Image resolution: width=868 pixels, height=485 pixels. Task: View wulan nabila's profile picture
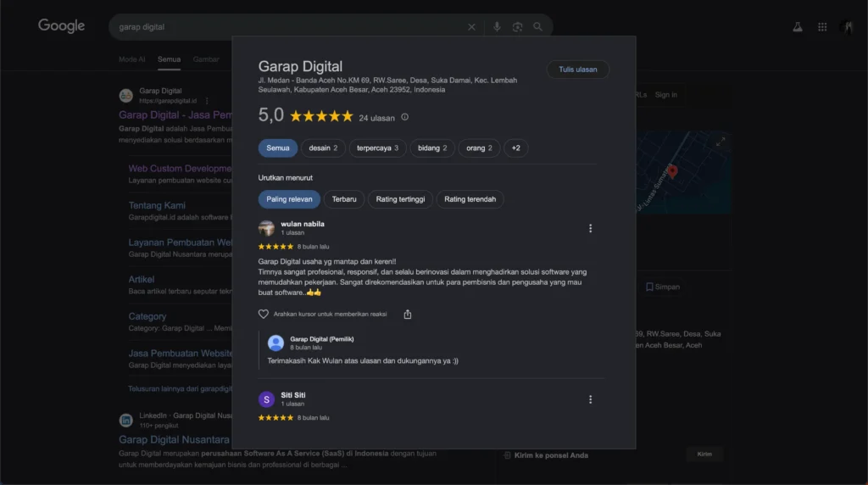pos(266,228)
